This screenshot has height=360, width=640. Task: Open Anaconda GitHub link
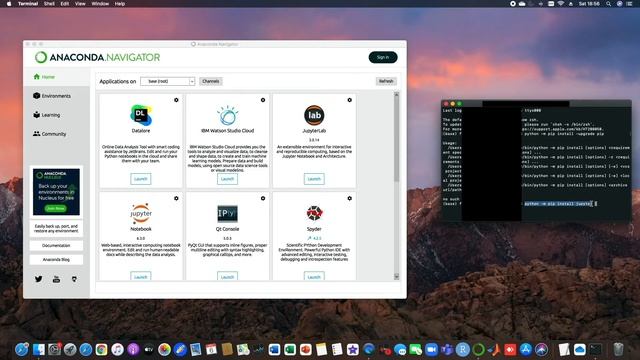click(x=74, y=279)
